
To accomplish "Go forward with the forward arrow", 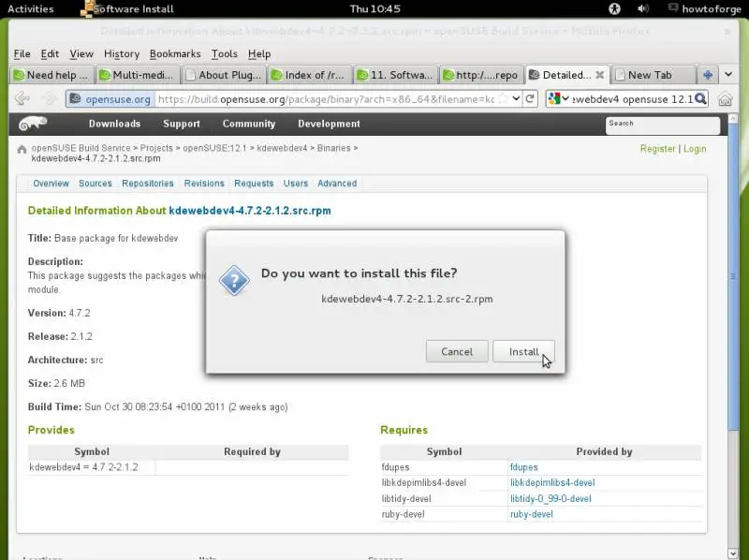I will point(50,99).
